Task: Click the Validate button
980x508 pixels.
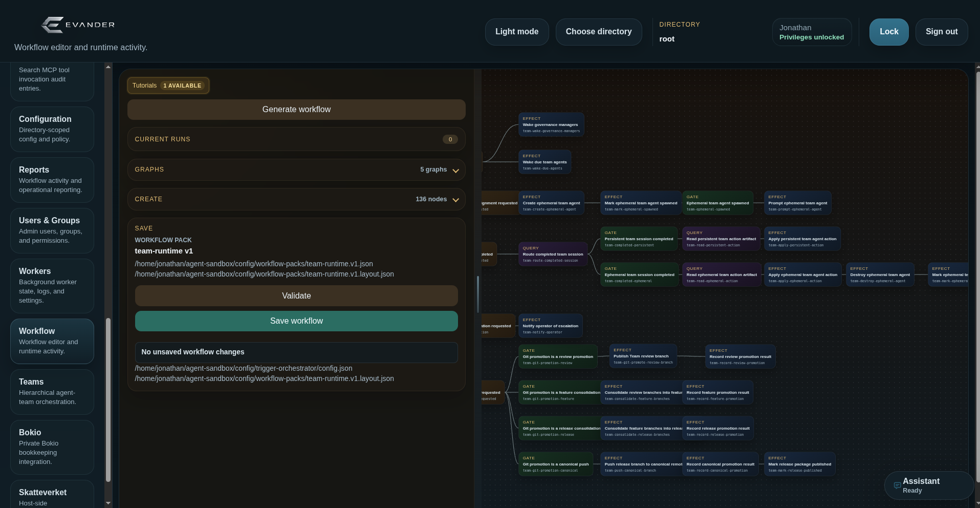Action: 296,296
